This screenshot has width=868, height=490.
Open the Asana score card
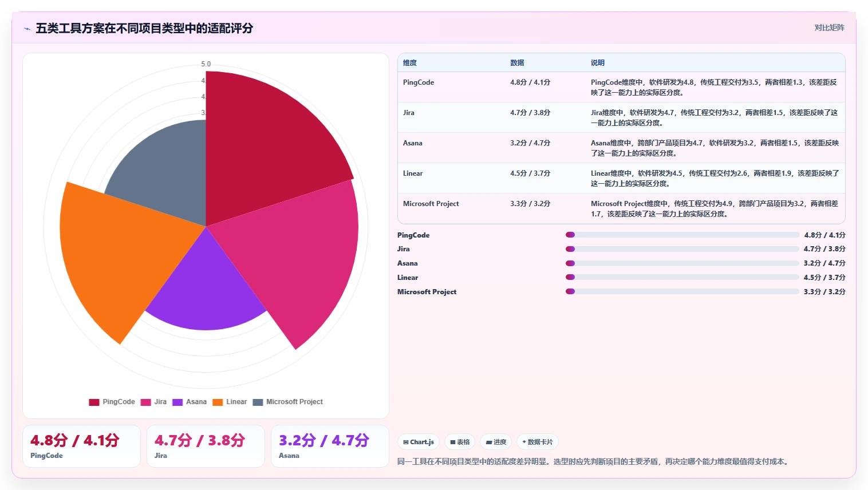[x=330, y=446]
